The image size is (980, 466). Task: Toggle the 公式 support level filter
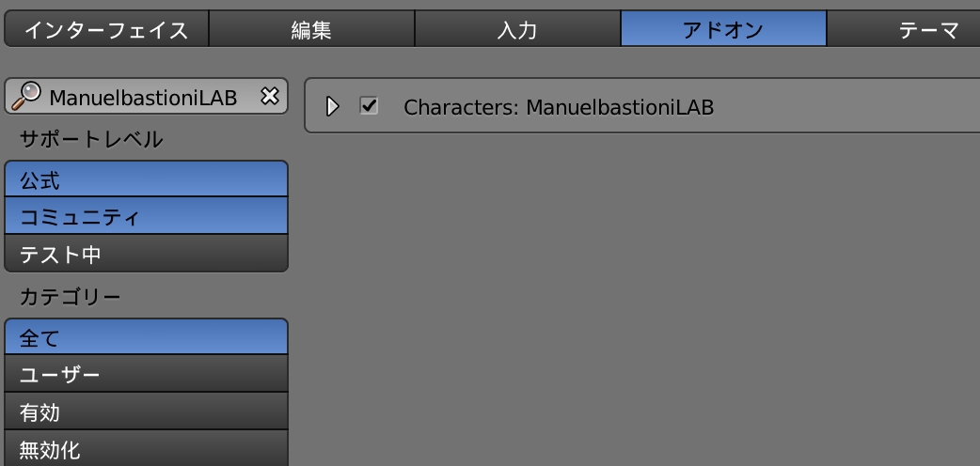[x=147, y=179]
